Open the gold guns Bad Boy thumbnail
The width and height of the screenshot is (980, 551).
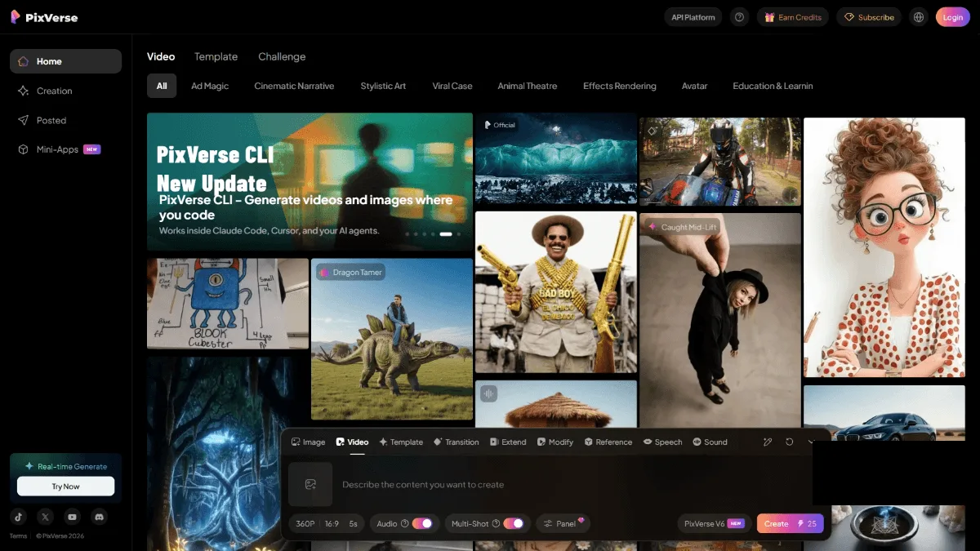[556, 292]
